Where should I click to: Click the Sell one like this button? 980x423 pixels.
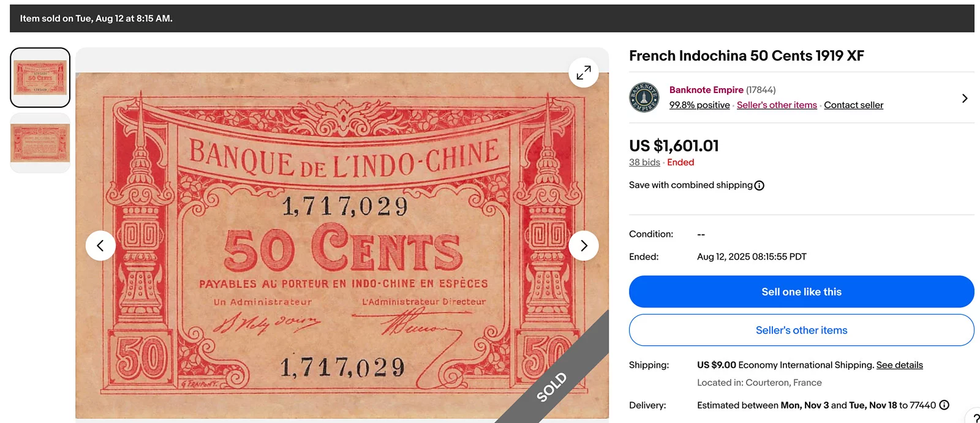coord(801,291)
